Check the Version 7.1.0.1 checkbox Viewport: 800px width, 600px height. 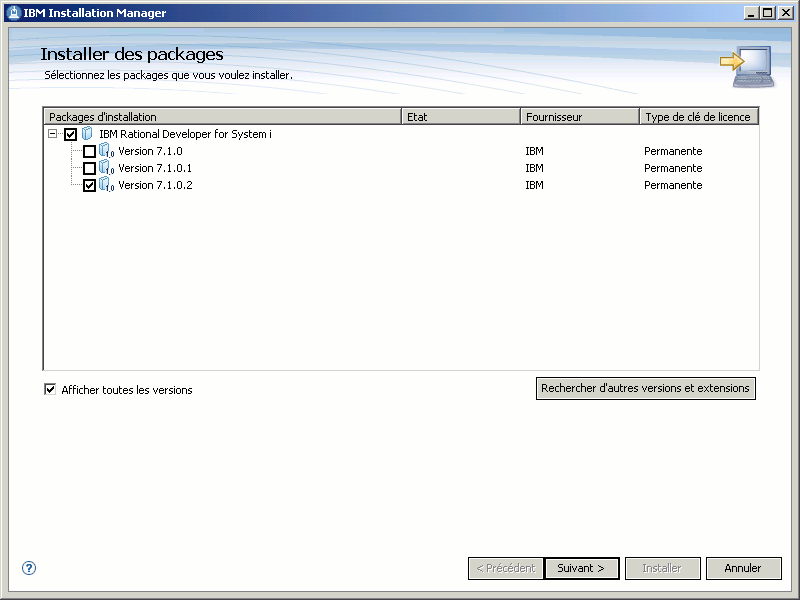point(89,168)
